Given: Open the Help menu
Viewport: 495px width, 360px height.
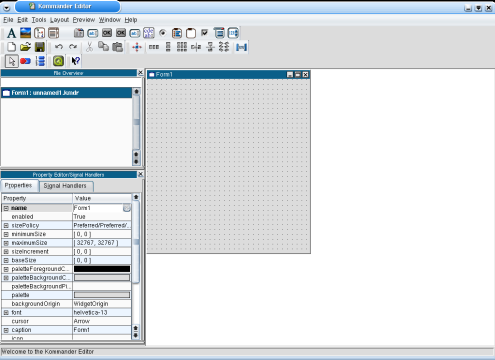Looking at the screenshot, I should (131, 20).
